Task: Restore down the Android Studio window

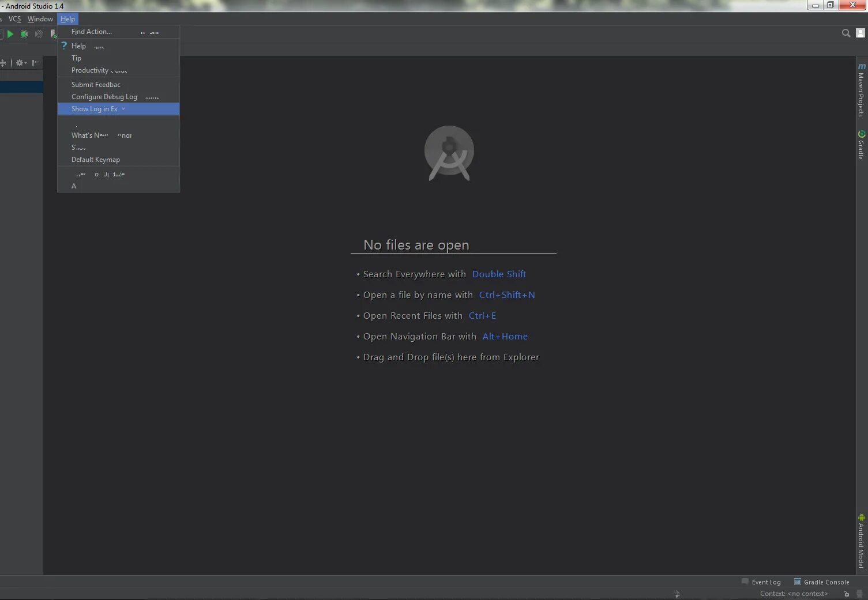Action: pyautogui.click(x=830, y=5)
